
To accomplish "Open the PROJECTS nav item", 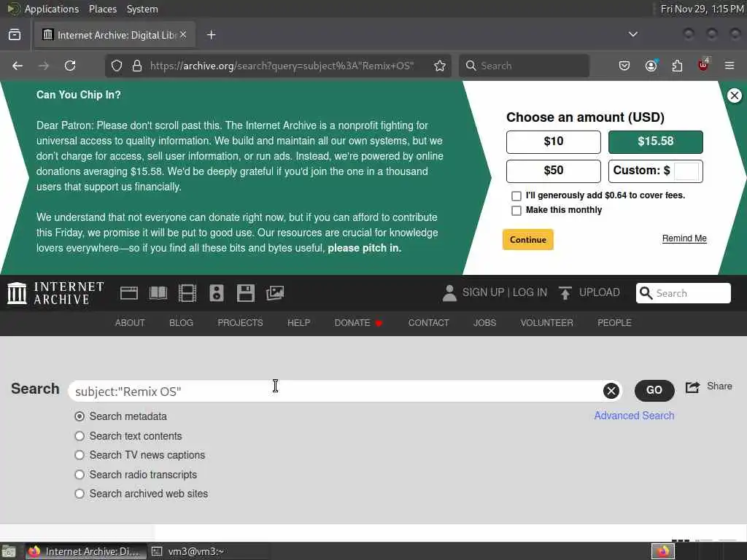I will point(240,323).
